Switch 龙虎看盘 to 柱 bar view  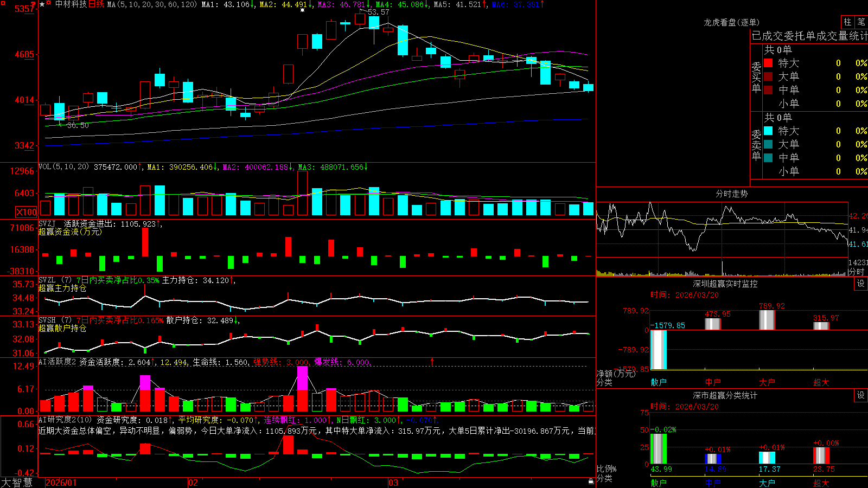847,22
